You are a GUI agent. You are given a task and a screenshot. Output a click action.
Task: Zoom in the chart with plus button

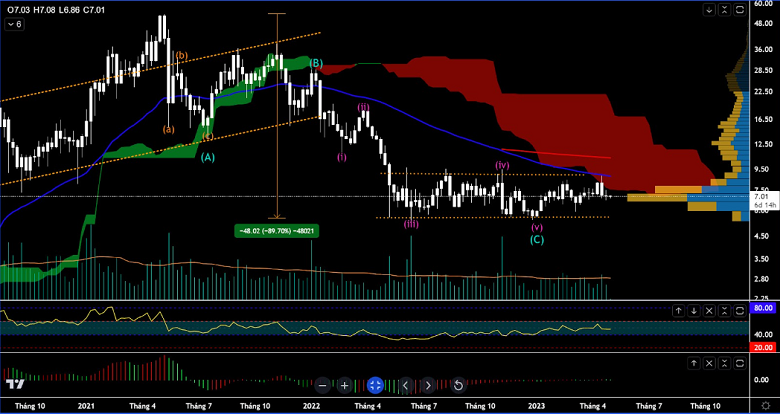(344, 385)
